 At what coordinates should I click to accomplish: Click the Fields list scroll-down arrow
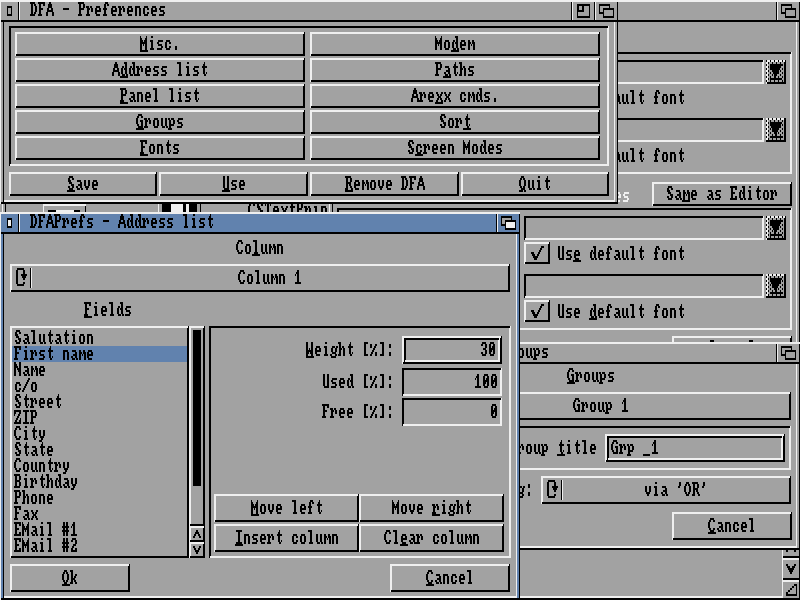(197, 548)
